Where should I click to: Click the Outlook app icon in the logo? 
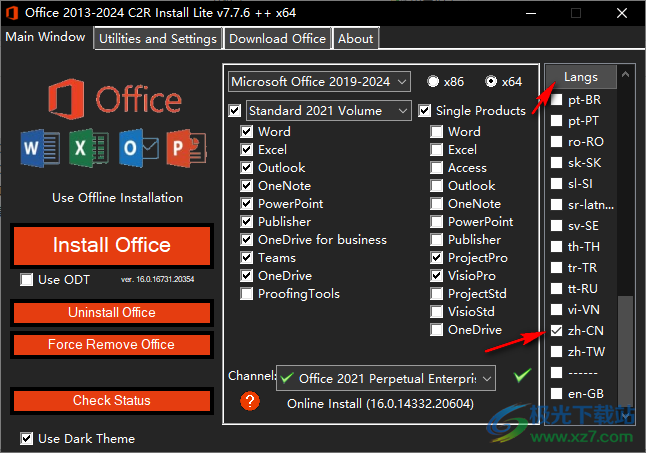tap(138, 148)
